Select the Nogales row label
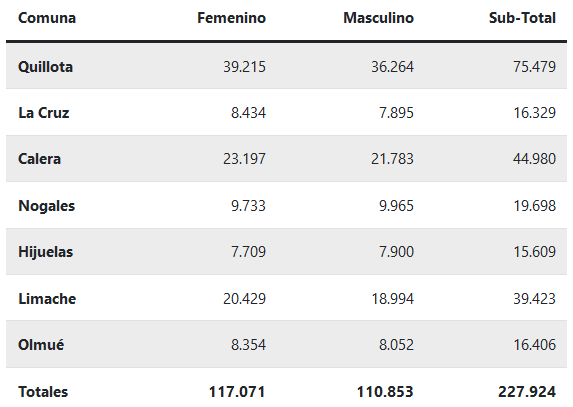 pyautogui.click(x=47, y=206)
